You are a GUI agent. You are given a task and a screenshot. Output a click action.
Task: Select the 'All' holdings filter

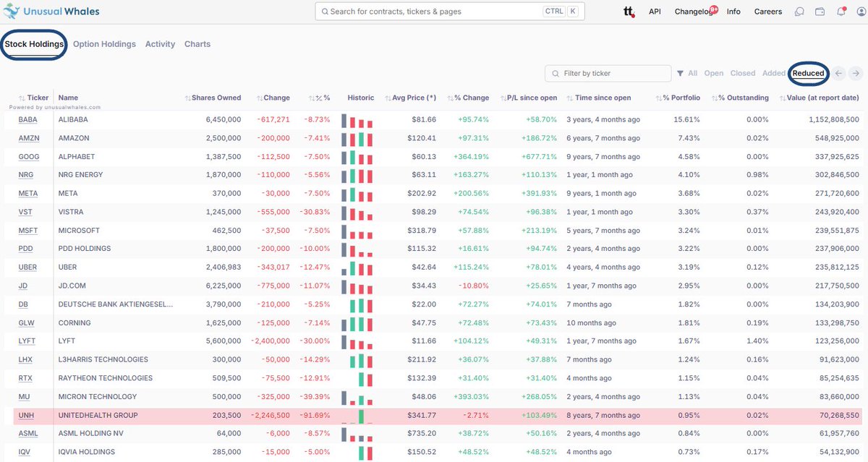pos(687,73)
